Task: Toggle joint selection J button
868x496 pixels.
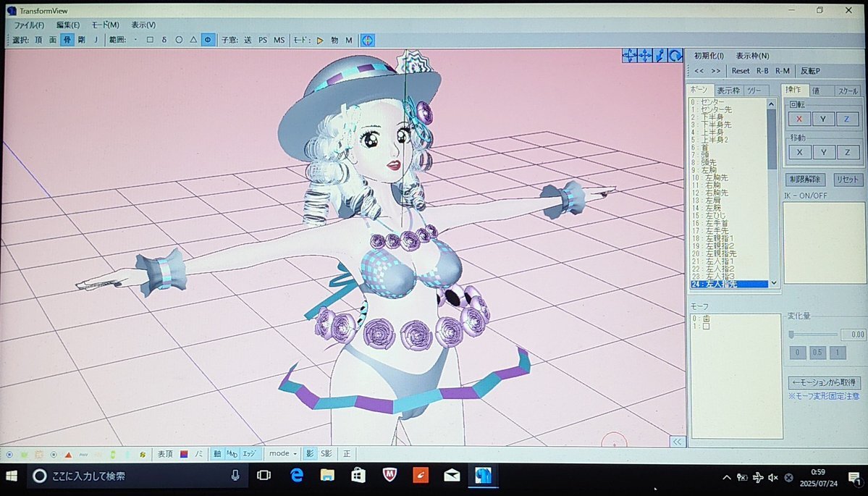Action: (x=96, y=40)
